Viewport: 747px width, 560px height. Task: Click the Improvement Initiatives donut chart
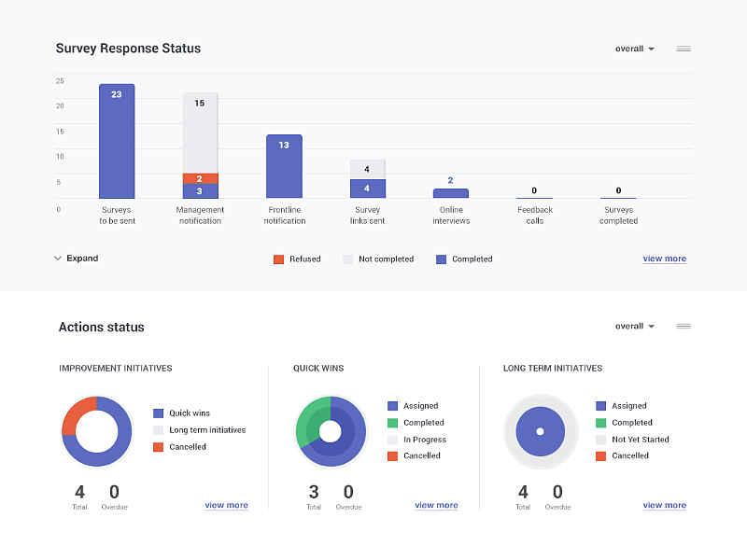tap(97, 431)
